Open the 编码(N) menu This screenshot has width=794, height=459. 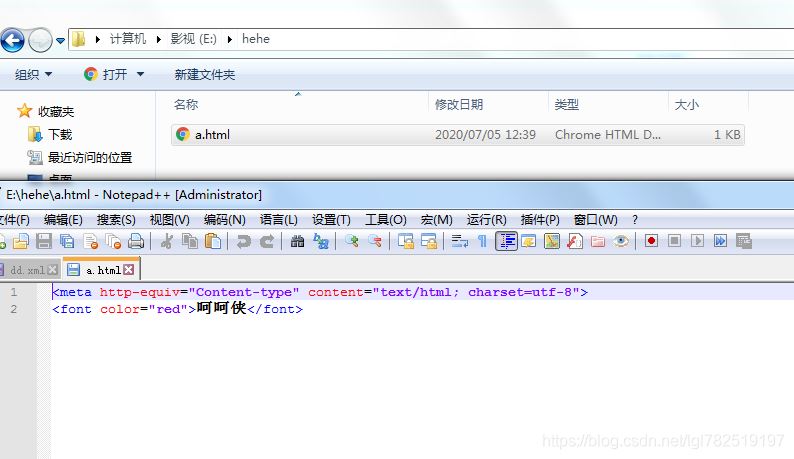(225, 220)
